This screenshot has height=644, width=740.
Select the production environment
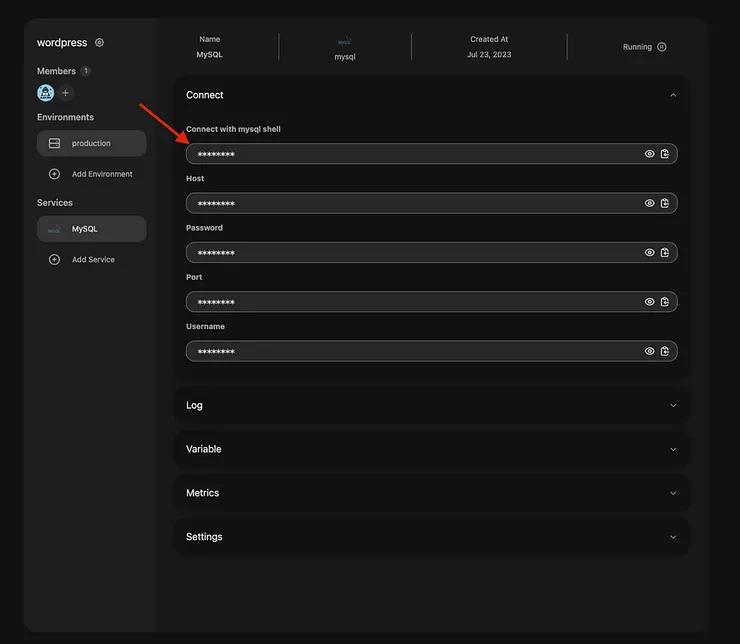pyautogui.click(x=91, y=143)
